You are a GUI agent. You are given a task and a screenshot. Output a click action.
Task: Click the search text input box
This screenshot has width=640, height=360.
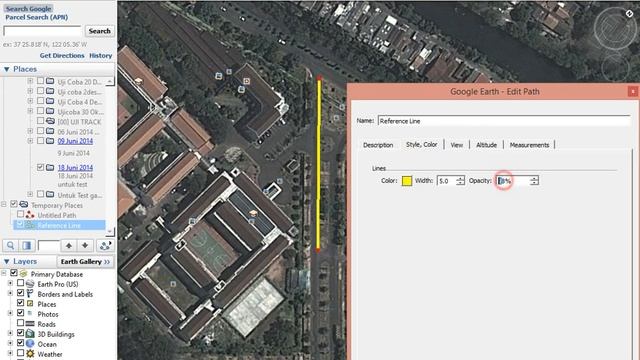coord(42,31)
